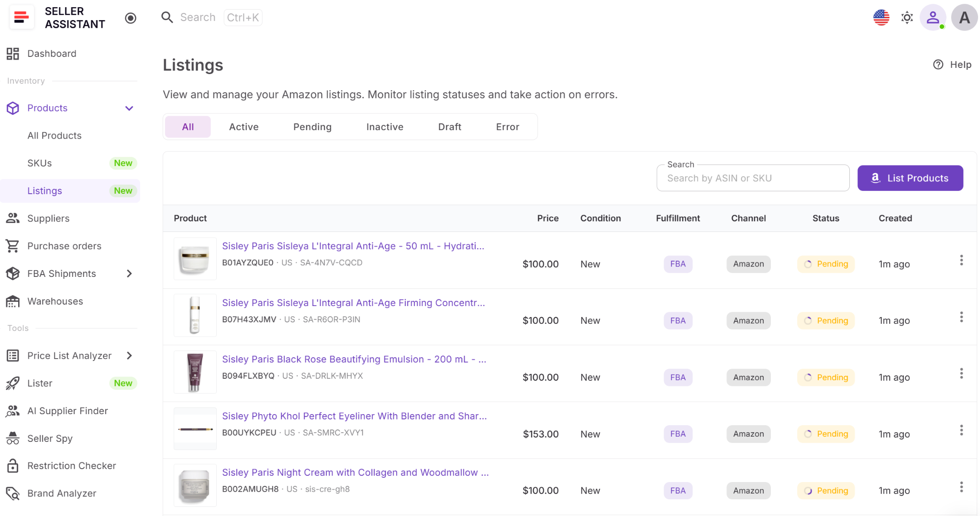Open the US flag marketplace selector
The width and height of the screenshot is (980, 516).
881,18
